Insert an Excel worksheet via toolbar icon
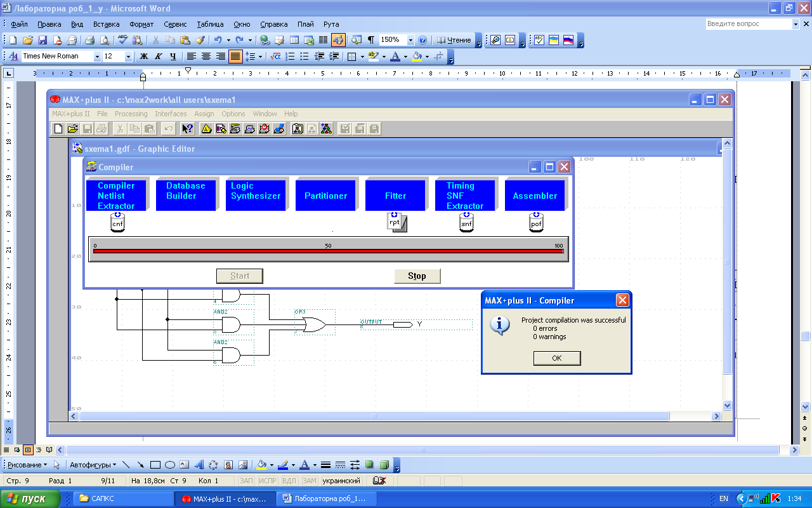The image size is (812, 508). (x=309, y=40)
